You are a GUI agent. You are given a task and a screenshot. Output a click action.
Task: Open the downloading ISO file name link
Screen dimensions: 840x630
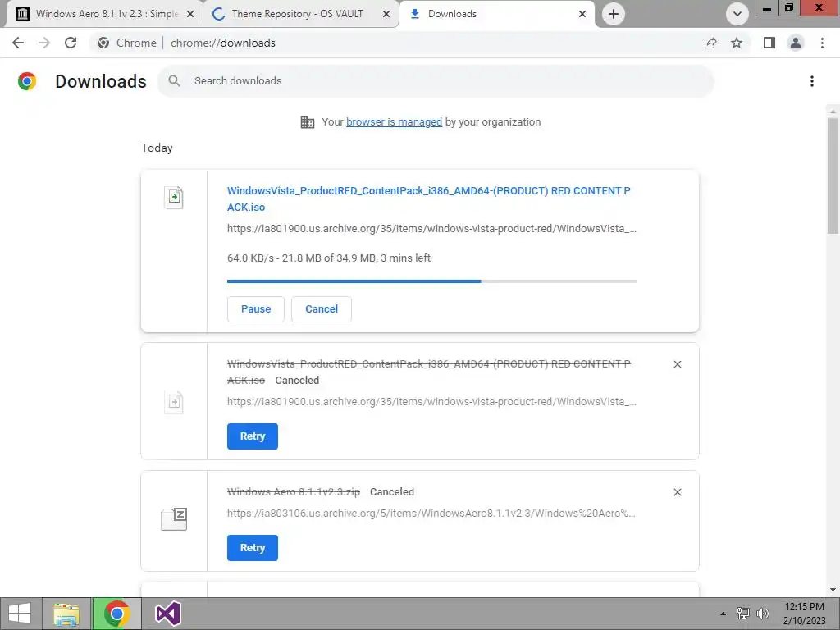[428, 199]
